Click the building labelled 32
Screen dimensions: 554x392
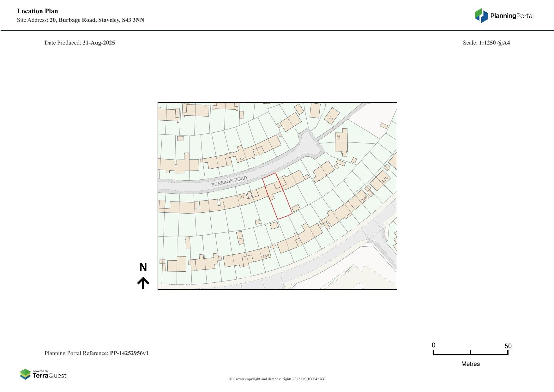(338, 137)
